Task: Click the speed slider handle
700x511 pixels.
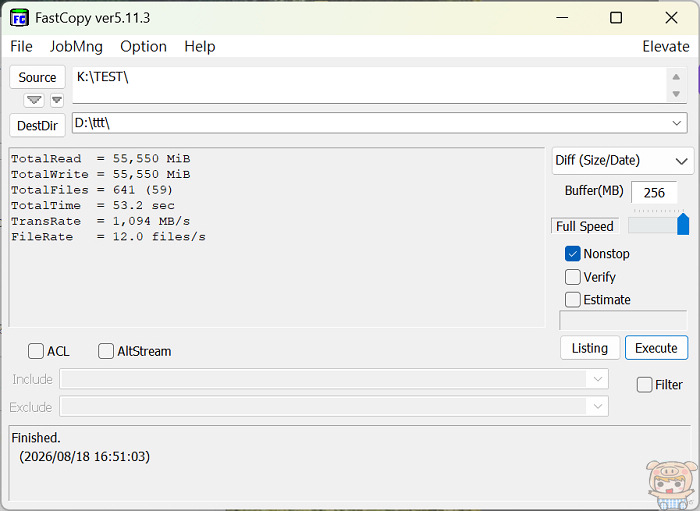Action: tap(683, 224)
